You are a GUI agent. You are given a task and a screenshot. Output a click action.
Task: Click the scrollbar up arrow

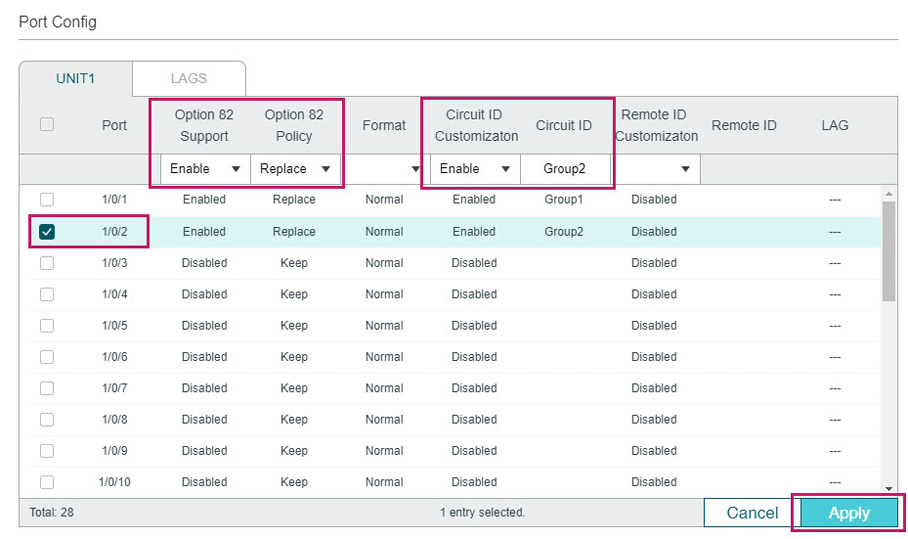[x=889, y=193]
